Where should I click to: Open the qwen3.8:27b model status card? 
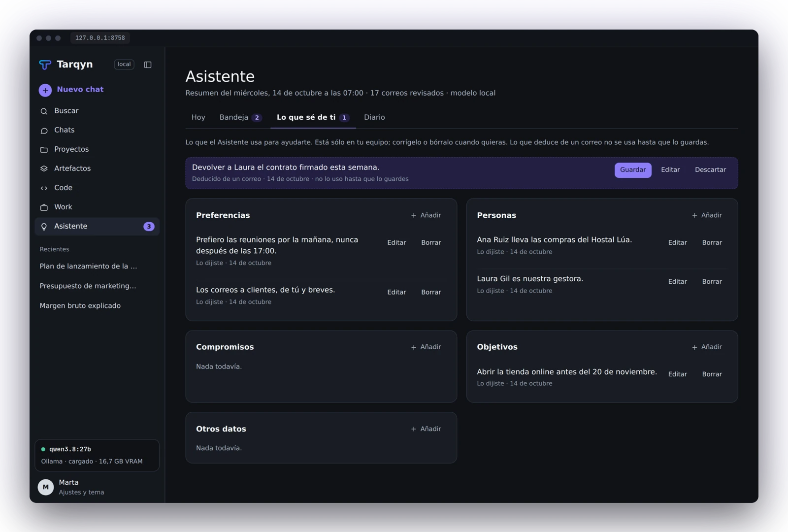click(x=97, y=456)
